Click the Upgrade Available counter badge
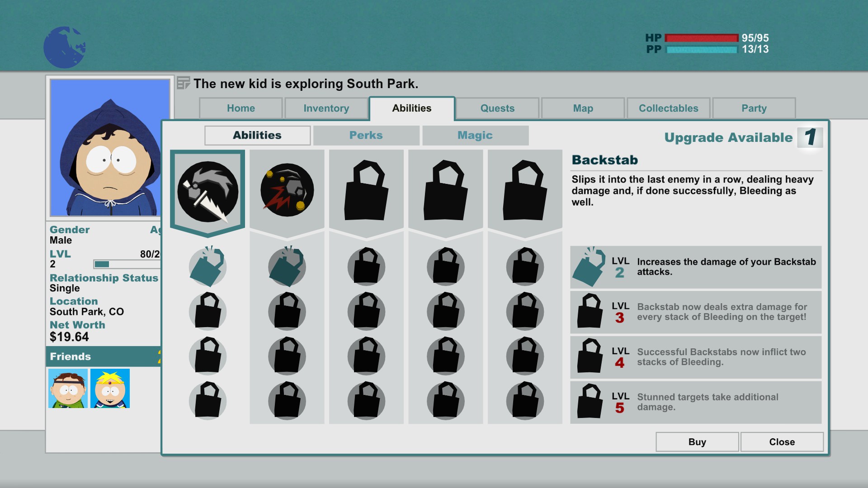This screenshot has height=488, width=868. coord(810,137)
